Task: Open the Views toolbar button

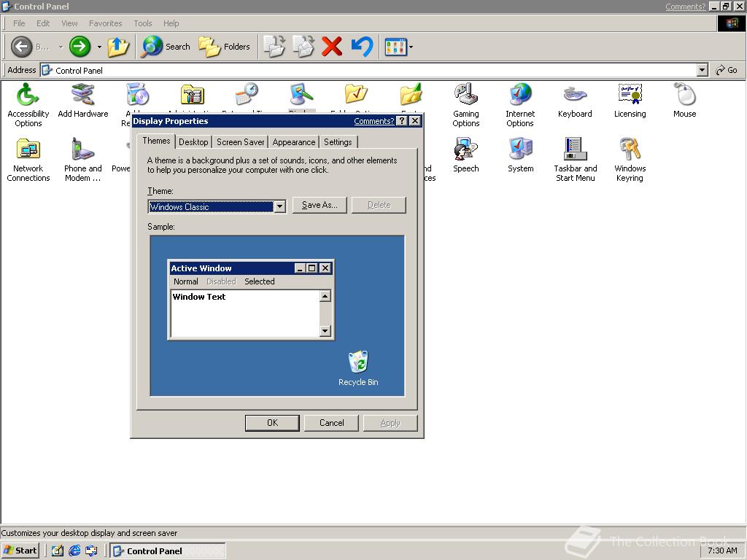Action: (x=395, y=47)
